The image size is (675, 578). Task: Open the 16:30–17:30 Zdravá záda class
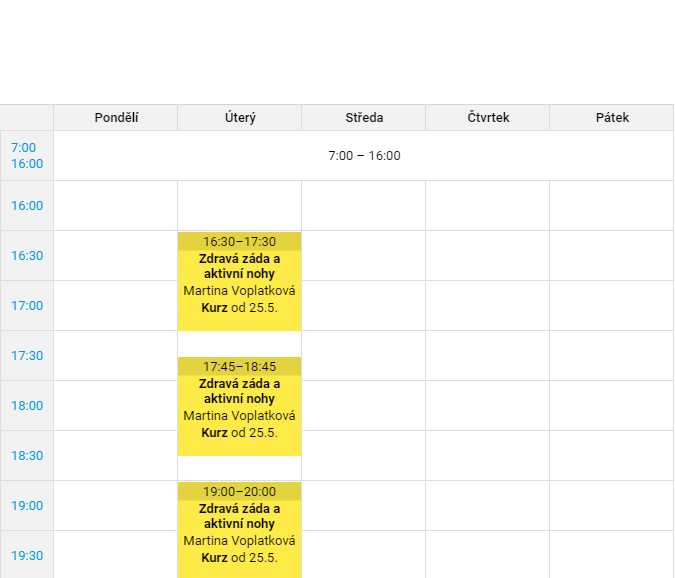[239, 281]
